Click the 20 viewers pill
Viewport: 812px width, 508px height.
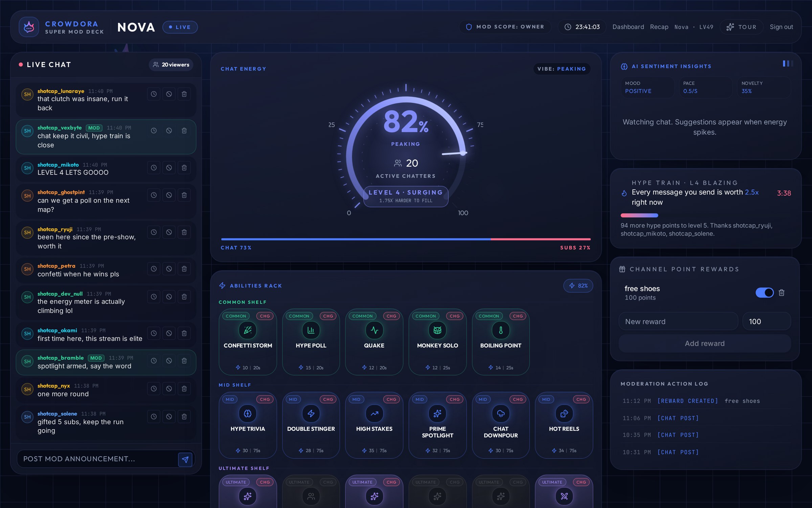click(171, 65)
